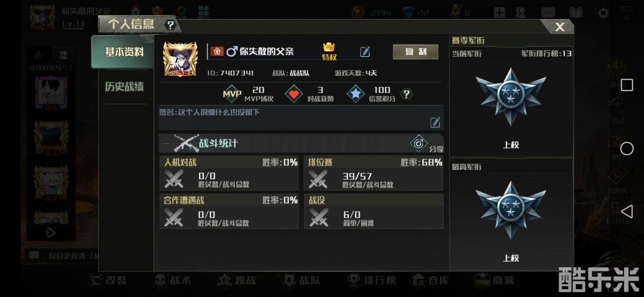
Task: Share battle statistics via 分享 icon
Action: coord(420,143)
